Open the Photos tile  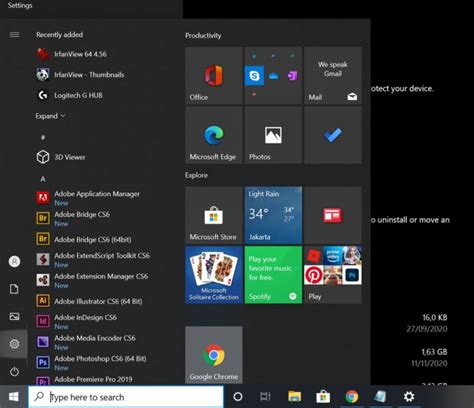273,135
